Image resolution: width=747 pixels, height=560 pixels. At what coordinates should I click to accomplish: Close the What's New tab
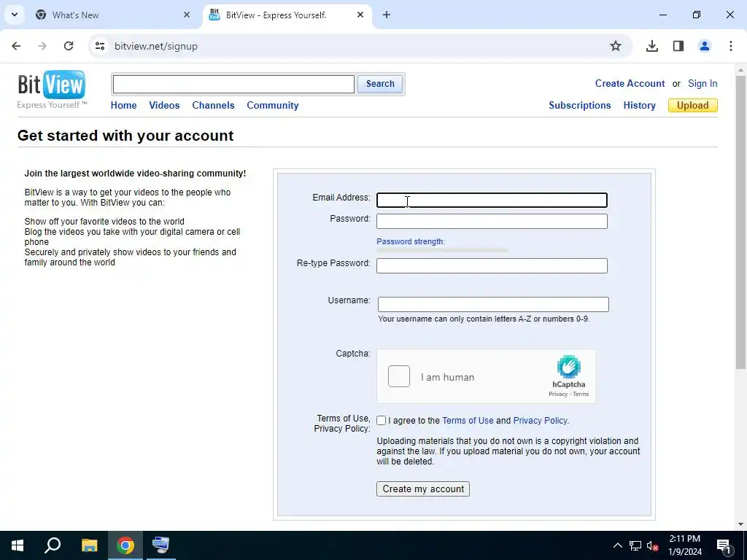[187, 15]
